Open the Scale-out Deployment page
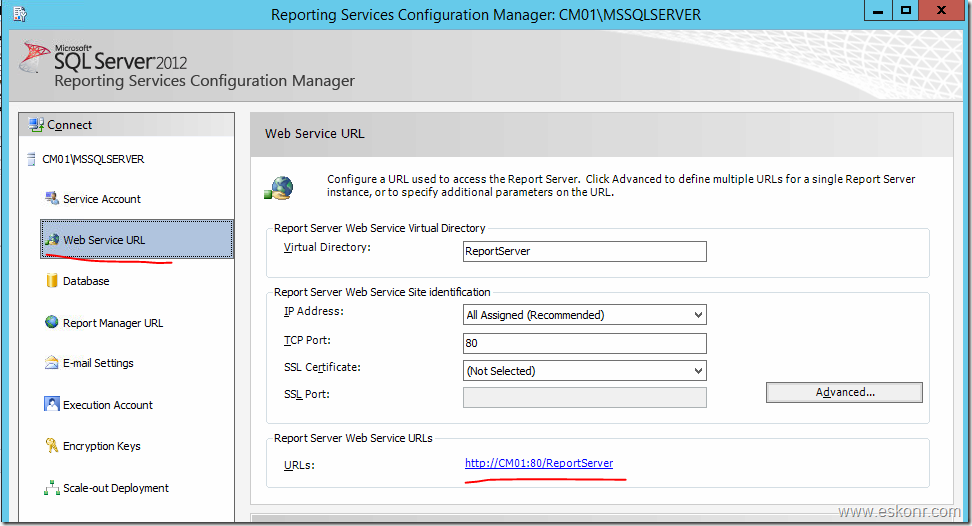The width and height of the screenshot is (972, 526). (x=116, y=488)
